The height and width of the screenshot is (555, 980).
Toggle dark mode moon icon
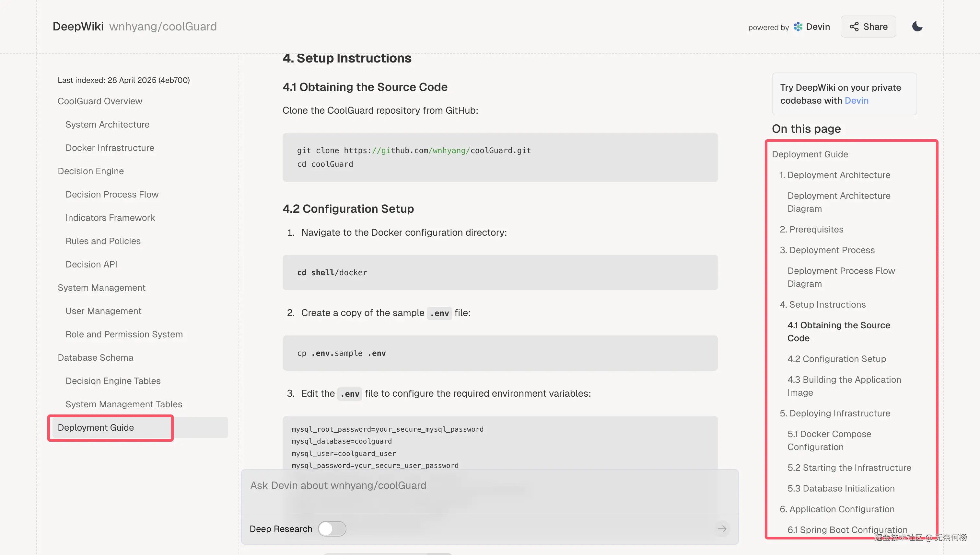917,26
